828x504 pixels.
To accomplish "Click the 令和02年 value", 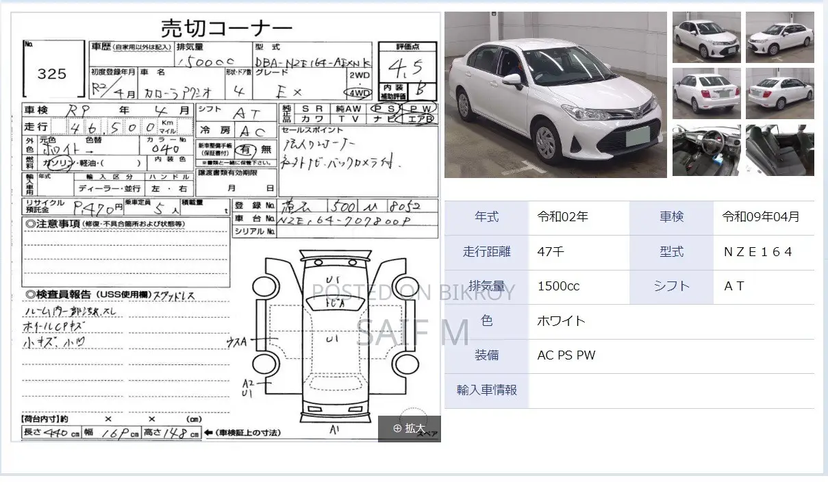I will 563,218.
